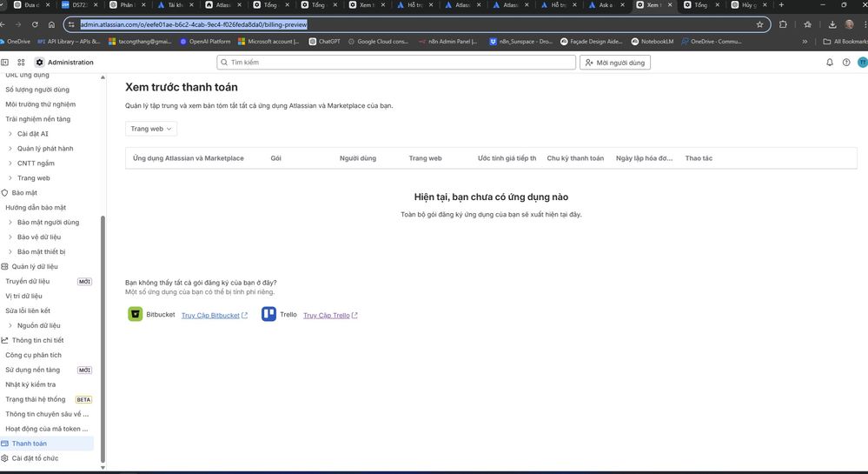The image size is (868, 474).
Task: Open Sử dụng nền tảng page
Action: coord(33,370)
